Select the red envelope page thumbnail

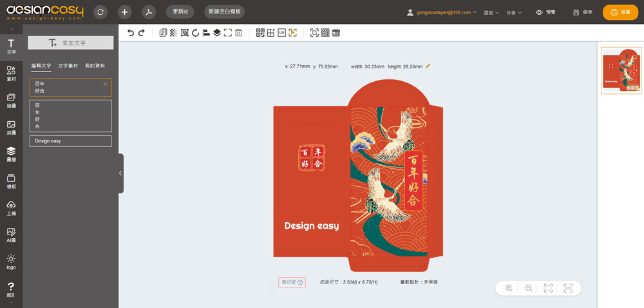(x=621, y=71)
